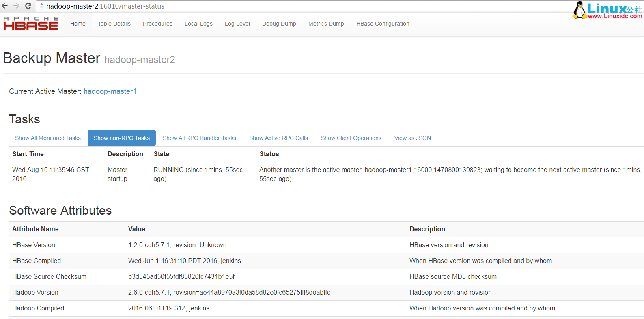Screen dimensions: 644x319
Task: Click the 'HBase Compiled' attribute name
Action: pos(37,261)
